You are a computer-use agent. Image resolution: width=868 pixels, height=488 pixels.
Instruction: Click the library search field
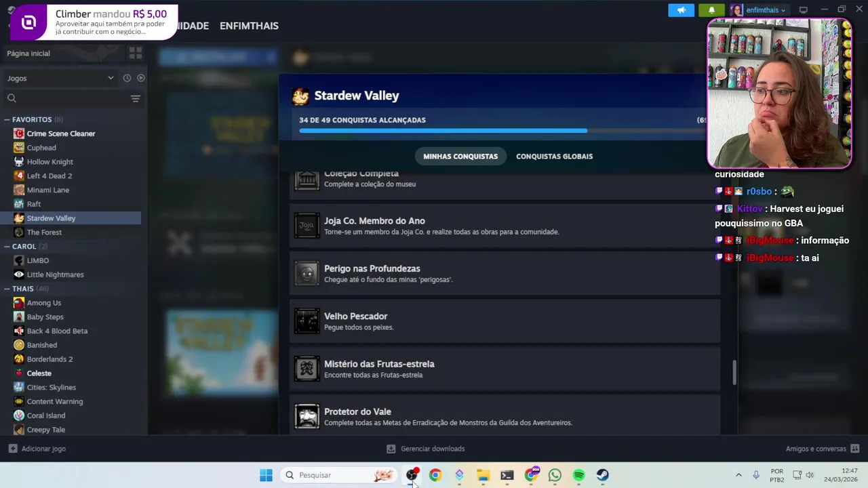click(x=68, y=98)
